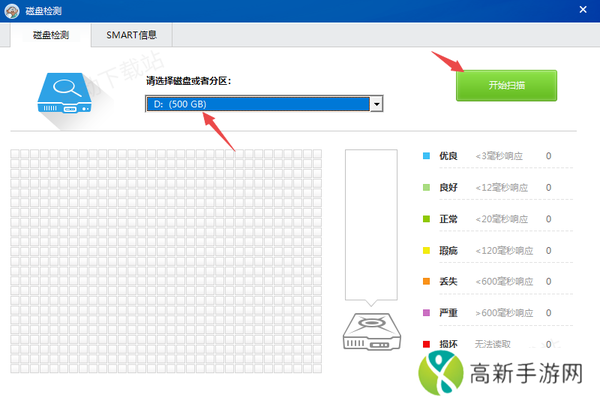The width and height of the screenshot is (600, 398).
Task: Click the <12毫秒响应 text
Action: [502, 188]
